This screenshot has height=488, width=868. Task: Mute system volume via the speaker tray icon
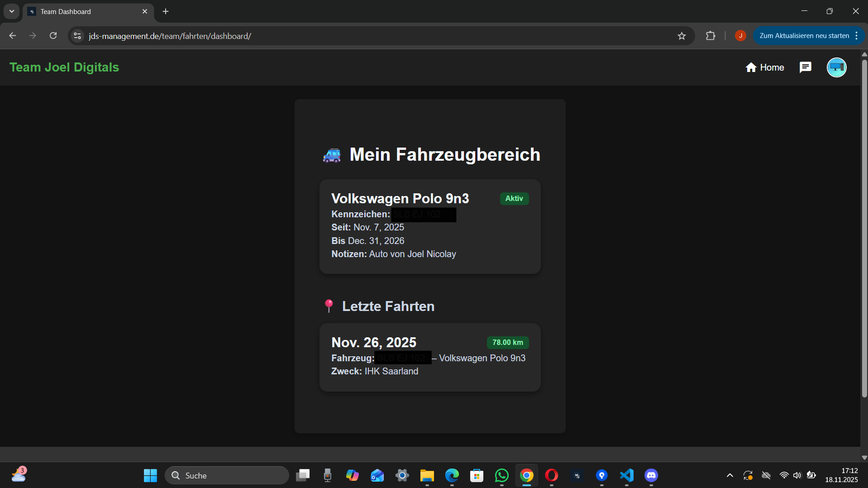pos(797,475)
